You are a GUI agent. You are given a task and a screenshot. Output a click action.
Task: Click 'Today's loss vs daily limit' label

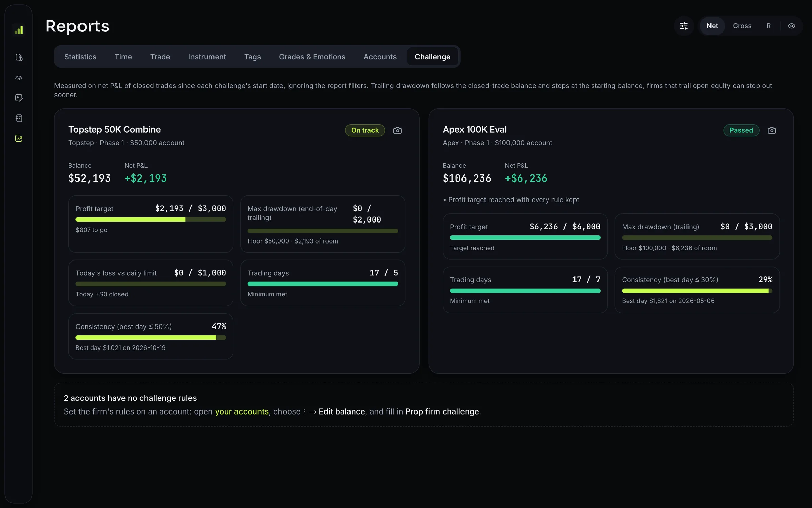[x=116, y=273]
